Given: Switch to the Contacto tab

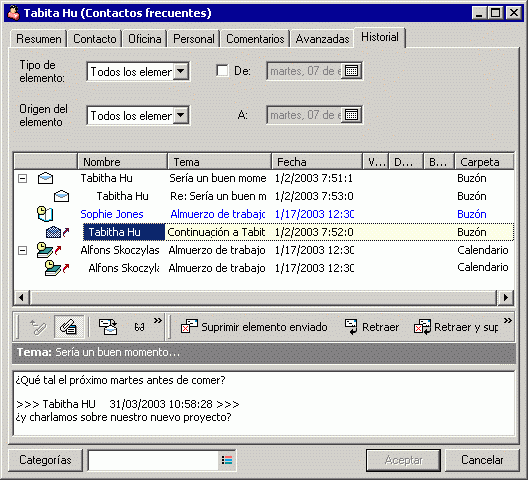Looking at the screenshot, I should coord(95,39).
